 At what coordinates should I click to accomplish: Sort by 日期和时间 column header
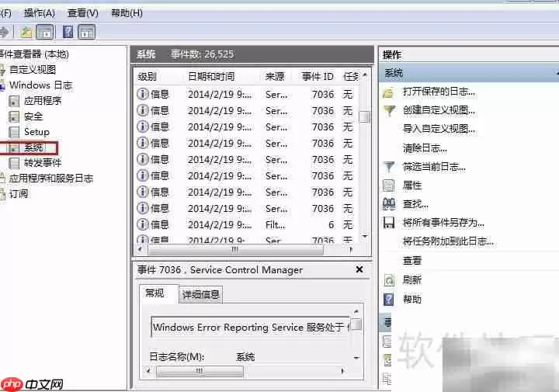coord(211,77)
